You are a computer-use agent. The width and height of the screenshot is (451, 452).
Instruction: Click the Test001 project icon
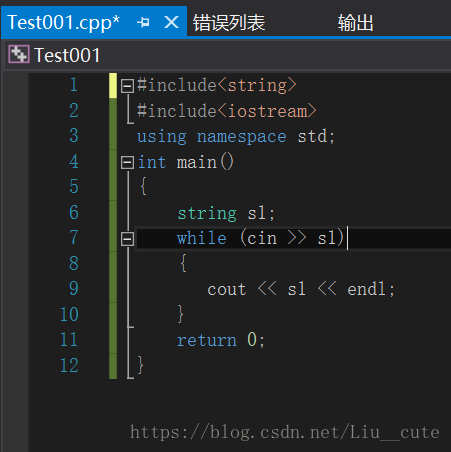[19, 54]
